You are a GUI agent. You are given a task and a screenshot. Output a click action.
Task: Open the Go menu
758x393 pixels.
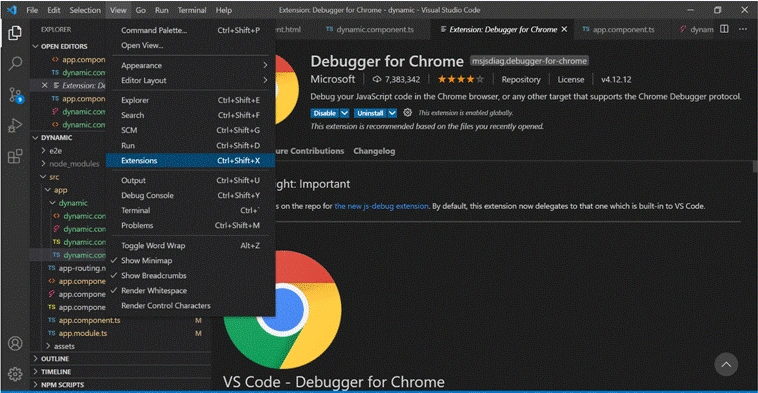pos(140,10)
